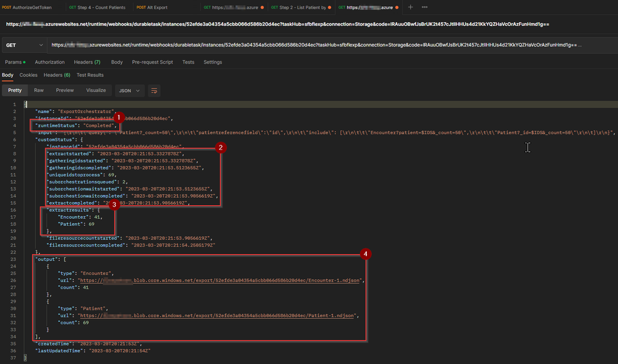The width and height of the screenshot is (618, 364).
Task: Click the "input" key on line 5
Action: (45, 133)
